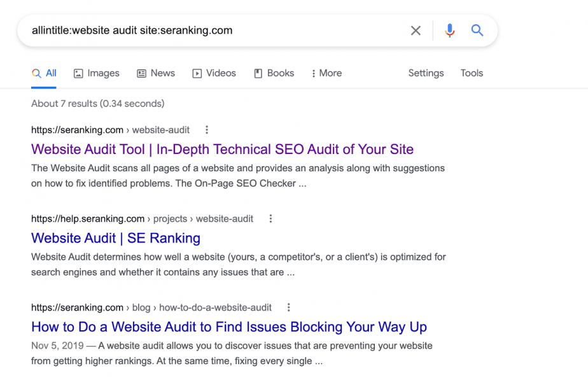Click the Nov 5, 2019 date text
Image resolution: width=588 pixels, height=385 pixels.
click(x=57, y=346)
